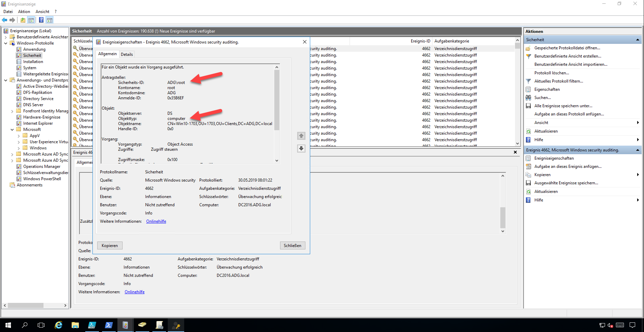The image size is (644, 332).
Task: Click the Eigenschaften icon in Aktionen pane
Action: click(x=528, y=89)
